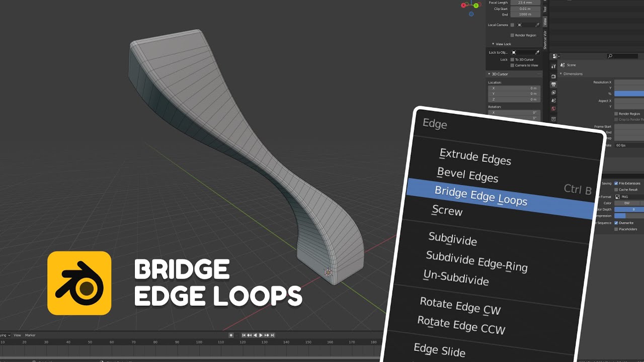Click the 3D Cursor Location X field
644x362 pixels.
click(514, 88)
